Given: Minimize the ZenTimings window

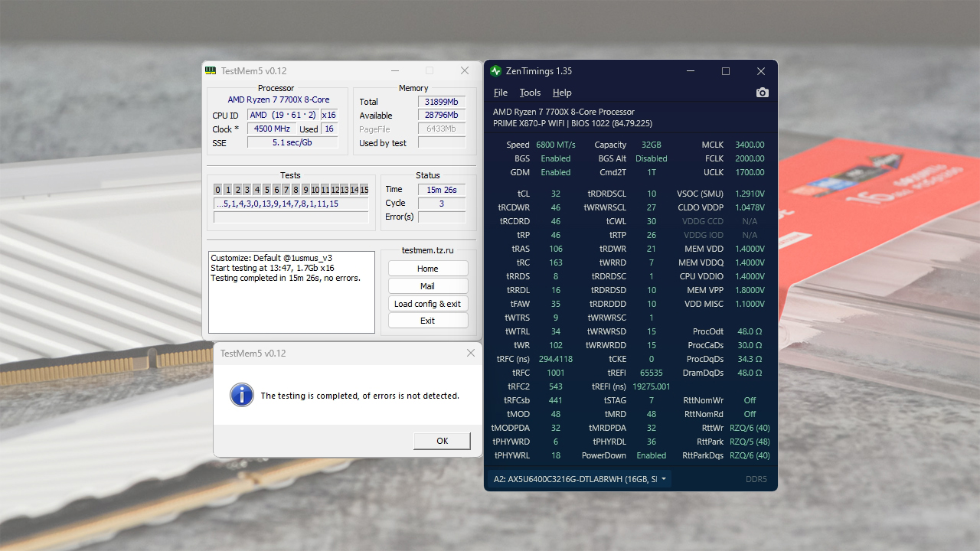Looking at the screenshot, I should pos(691,71).
